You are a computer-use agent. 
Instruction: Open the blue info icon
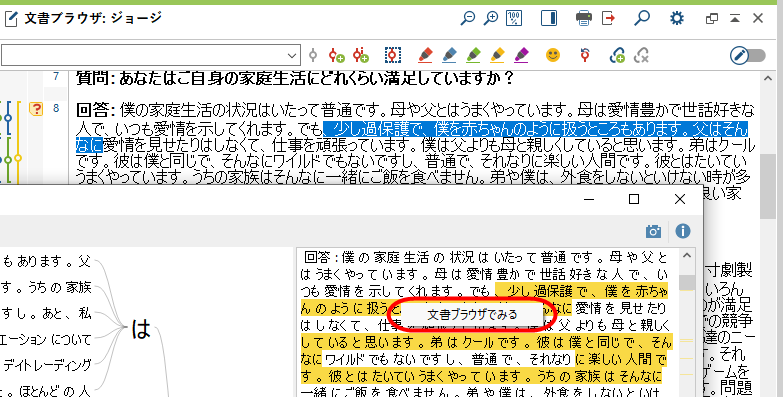(x=683, y=231)
